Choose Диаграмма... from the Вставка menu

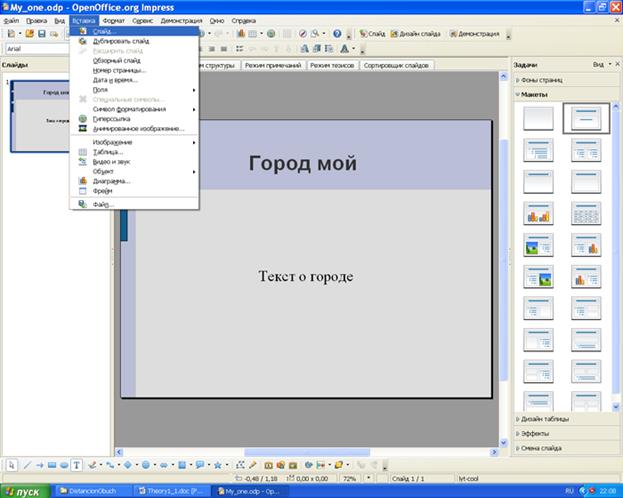point(111,181)
